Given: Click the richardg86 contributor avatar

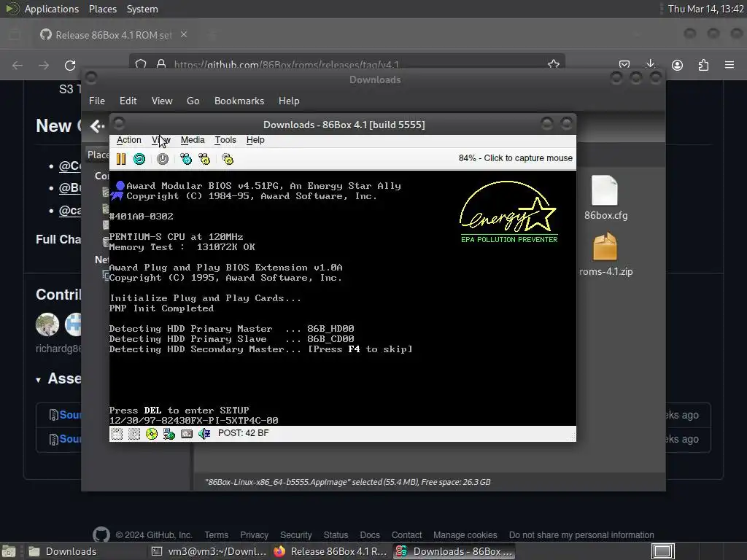Looking at the screenshot, I should [47, 324].
